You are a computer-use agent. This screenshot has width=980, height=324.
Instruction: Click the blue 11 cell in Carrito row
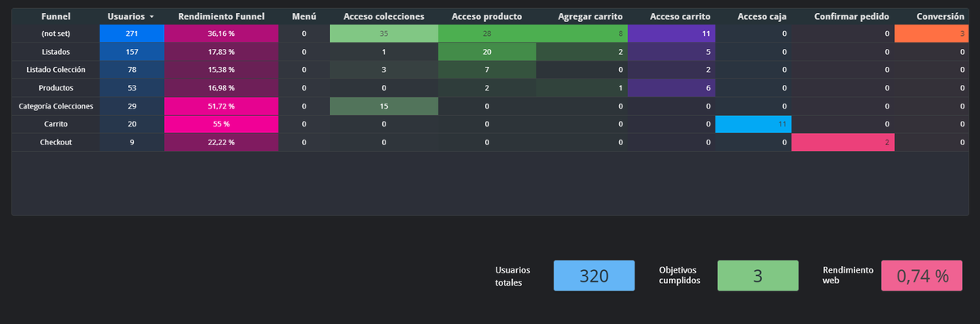(754, 124)
